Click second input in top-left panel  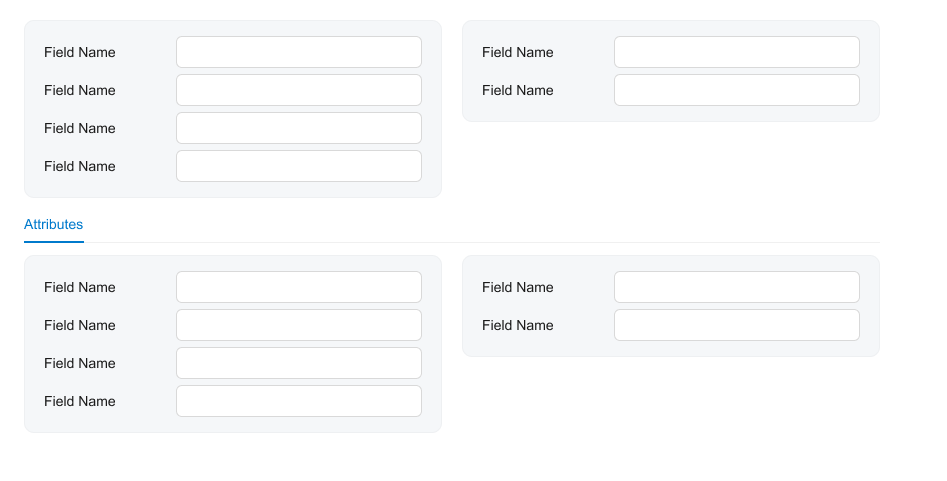pos(298,90)
